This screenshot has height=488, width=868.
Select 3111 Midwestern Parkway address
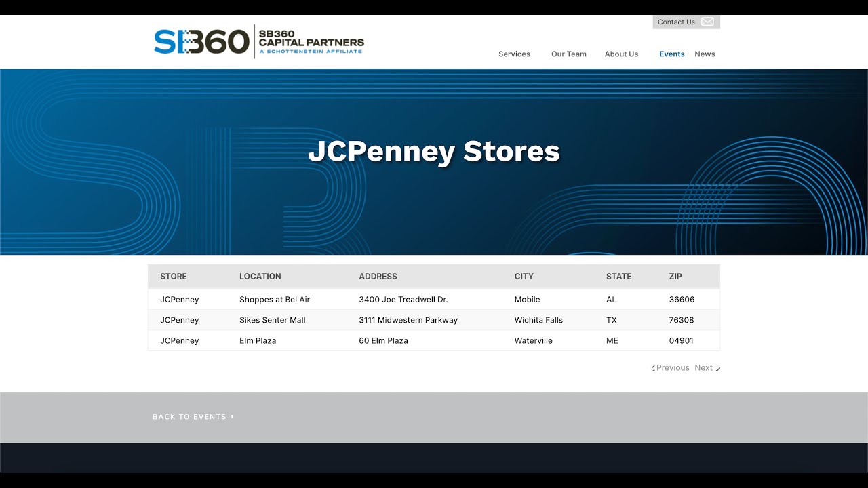[408, 320]
